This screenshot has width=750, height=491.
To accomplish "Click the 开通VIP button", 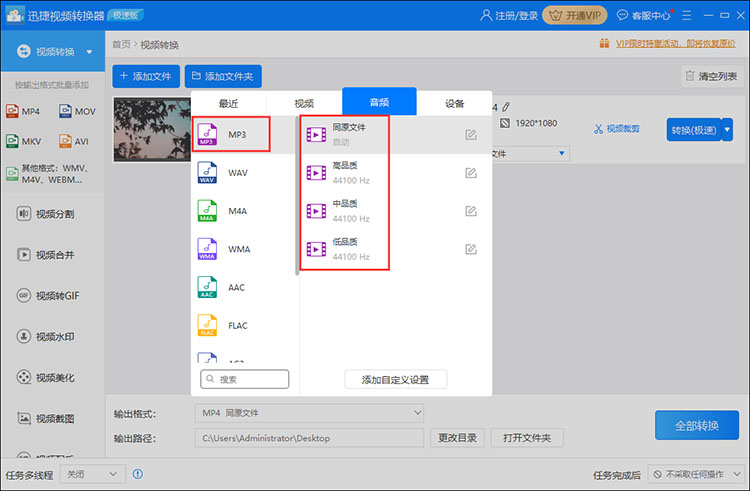I will (575, 15).
